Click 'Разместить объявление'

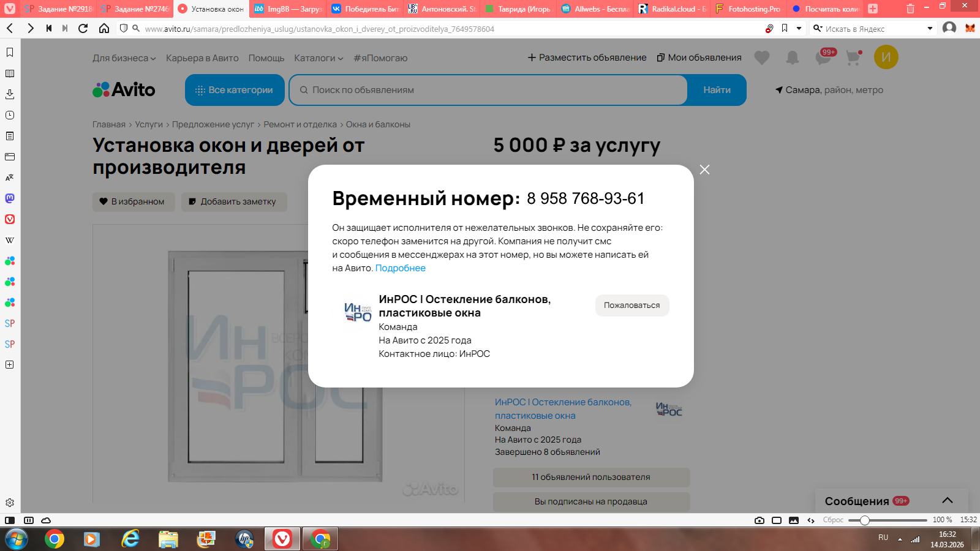pyautogui.click(x=587, y=58)
